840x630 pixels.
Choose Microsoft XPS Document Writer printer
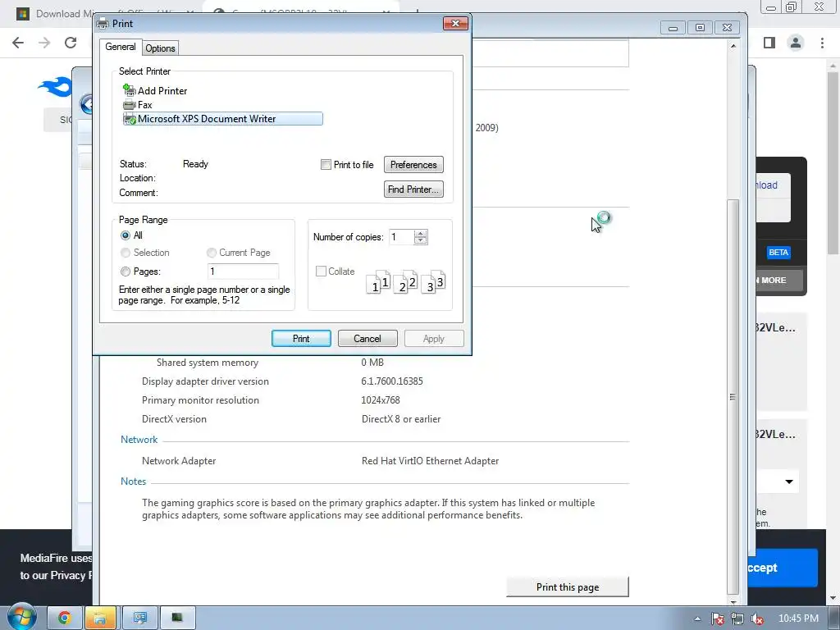[x=222, y=119]
